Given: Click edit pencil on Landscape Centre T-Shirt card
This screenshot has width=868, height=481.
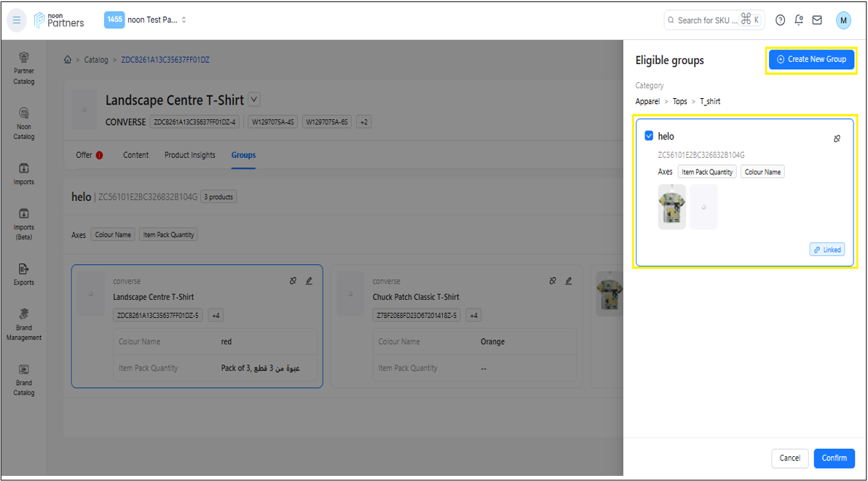Looking at the screenshot, I should pyautogui.click(x=309, y=281).
